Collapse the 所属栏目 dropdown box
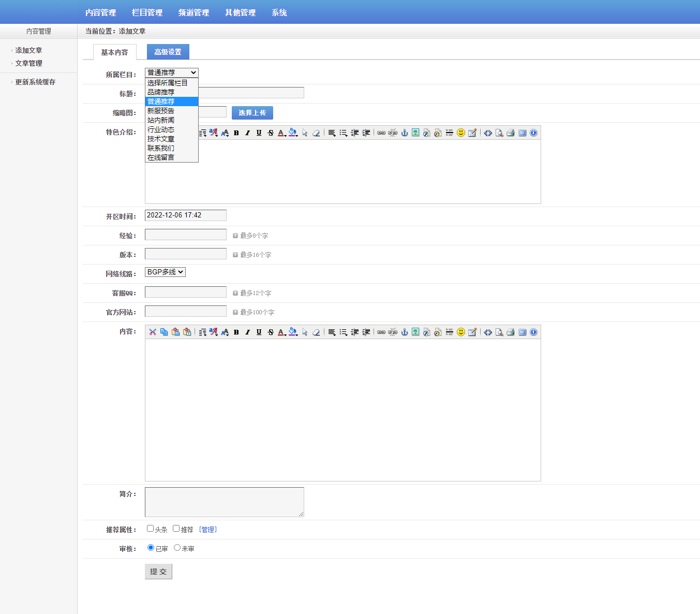This screenshot has height=614, width=700. tap(171, 72)
